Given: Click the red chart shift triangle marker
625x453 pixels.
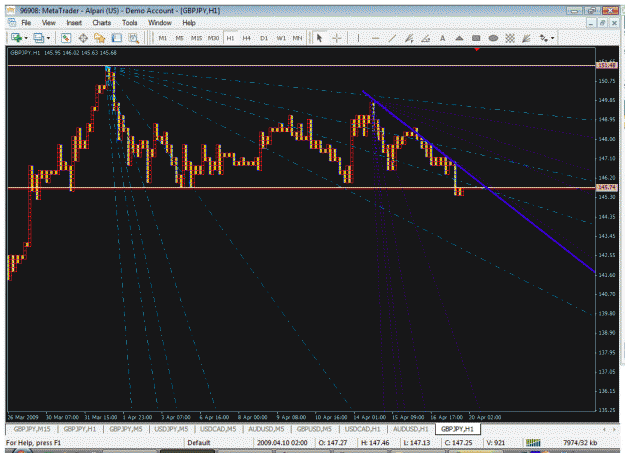Looking at the screenshot, I should coord(477,49).
